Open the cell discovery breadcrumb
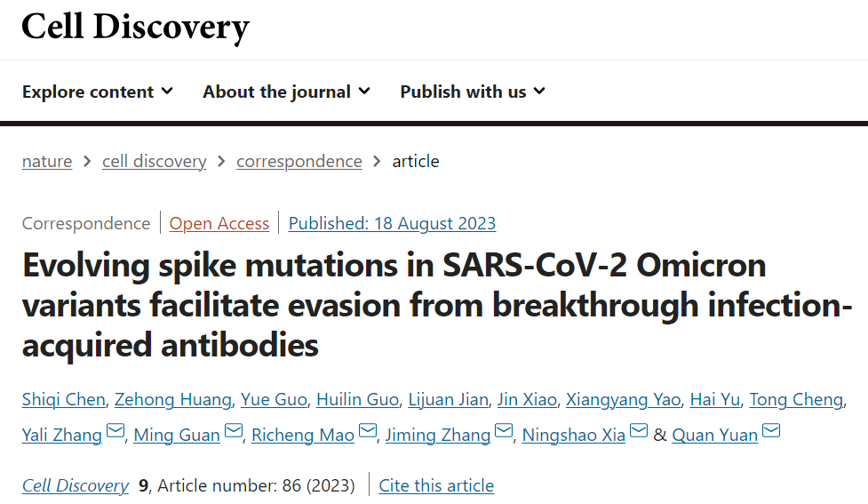 click(155, 161)
